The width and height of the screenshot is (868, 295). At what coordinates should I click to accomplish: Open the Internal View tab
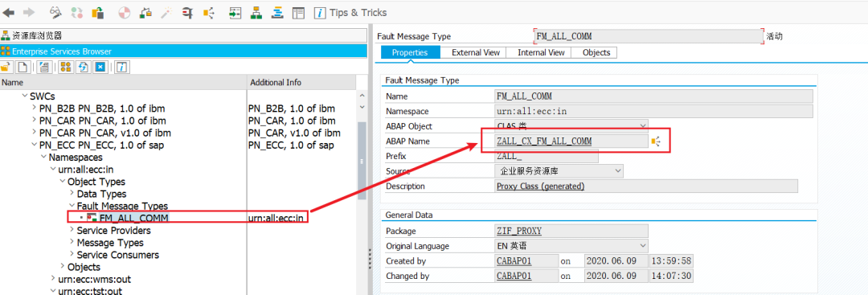tap(541, 52)
